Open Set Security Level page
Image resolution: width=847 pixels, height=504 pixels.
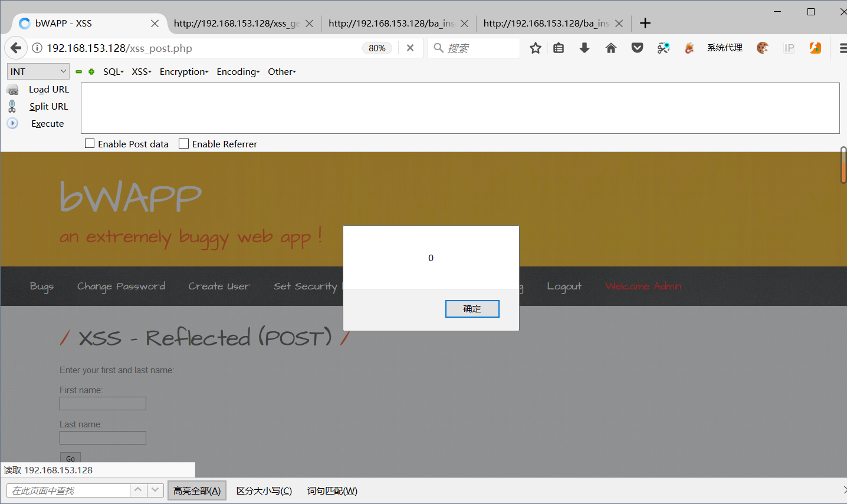[x=308, y=286]
